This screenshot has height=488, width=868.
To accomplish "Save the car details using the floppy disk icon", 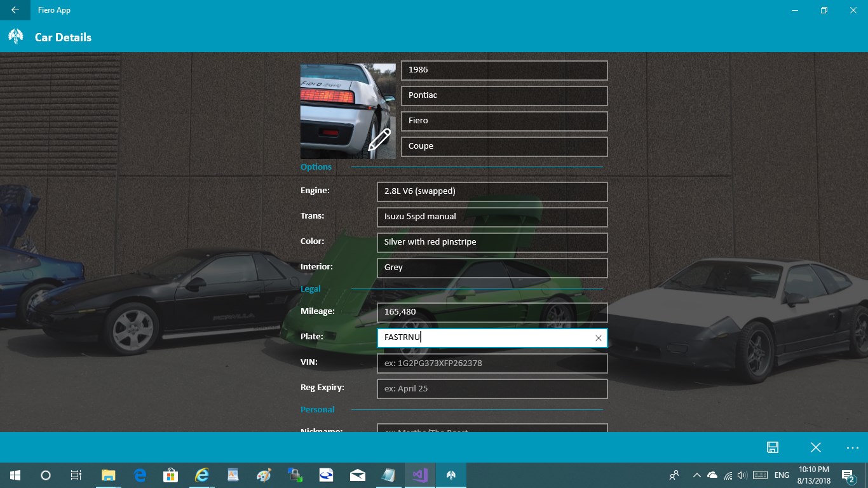I will (773, 447).
